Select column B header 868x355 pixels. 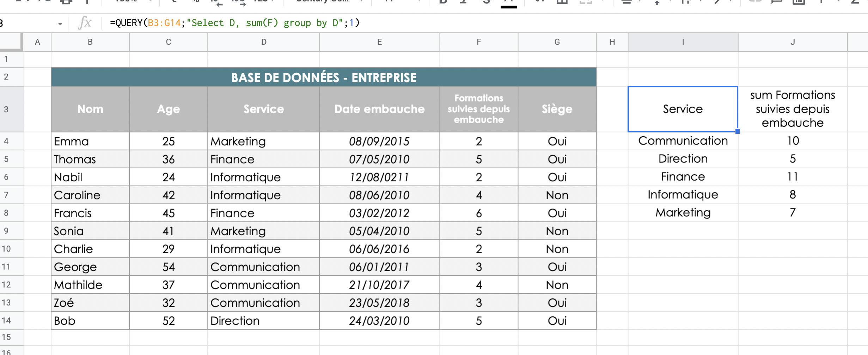click(90, 42)
